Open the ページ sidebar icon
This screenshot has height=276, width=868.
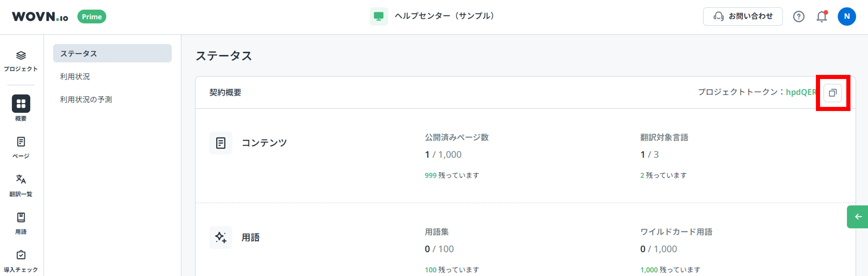coord(21,142)
